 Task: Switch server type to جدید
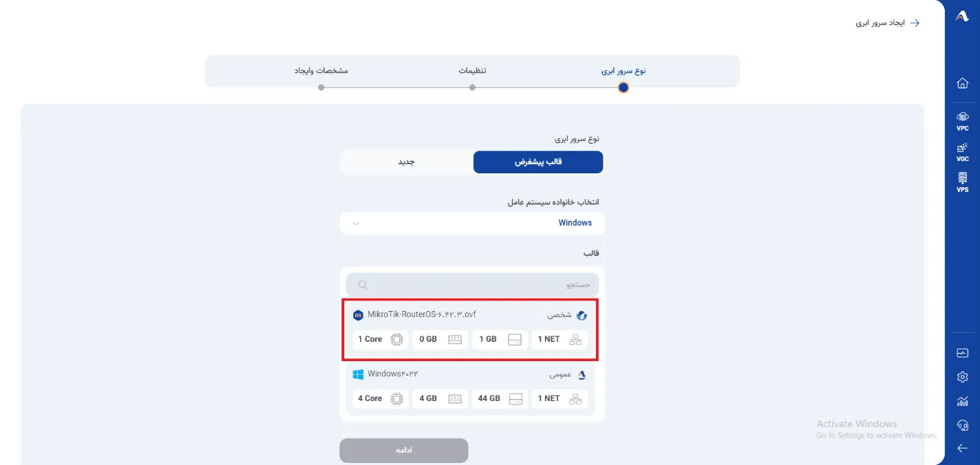(x=407, y=162)
